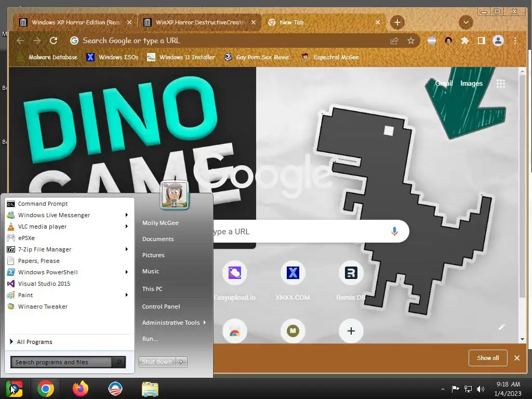Viewport: 532px width, 399px height.
Task: Open Run... from Start menu
Action: pos(150,339)
